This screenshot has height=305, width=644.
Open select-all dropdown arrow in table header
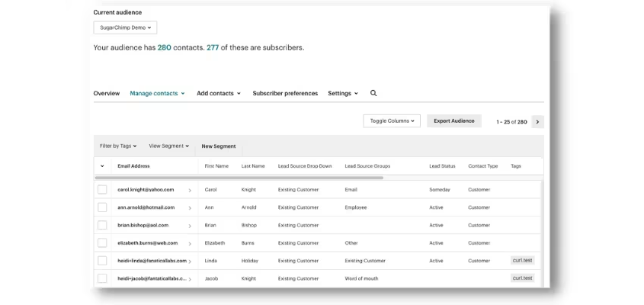[x=102, y=166]
